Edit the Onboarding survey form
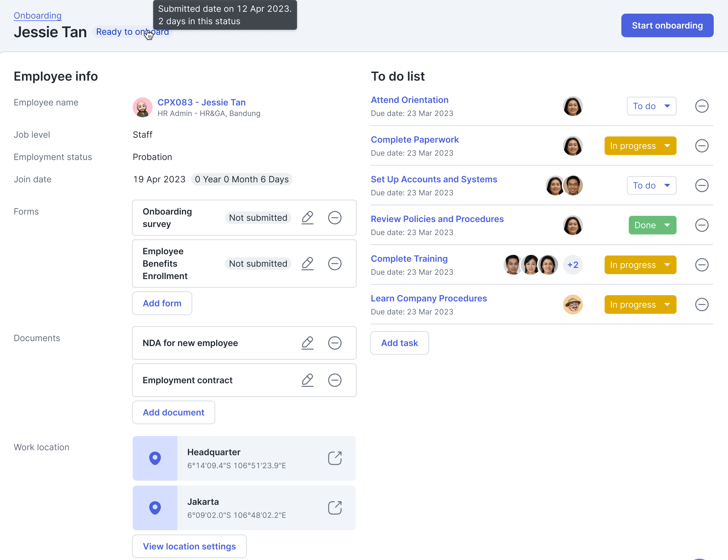The width and height of the screenshot is (728, 560). coord(307,218)
